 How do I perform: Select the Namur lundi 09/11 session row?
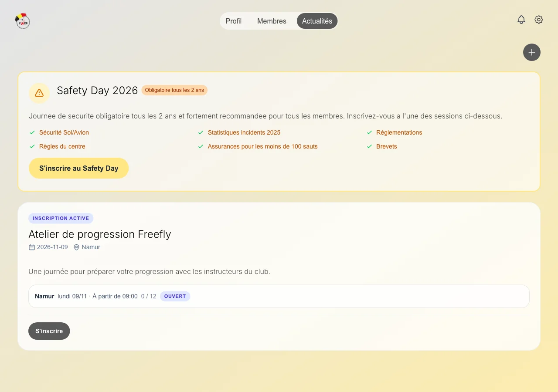coord(279,296)
